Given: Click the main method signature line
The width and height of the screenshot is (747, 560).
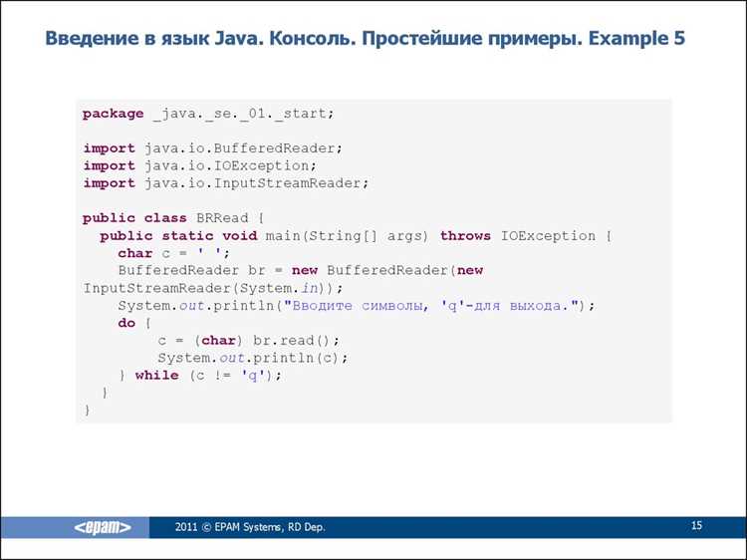Looking at the screenshot, I should (x=356, y=236).
